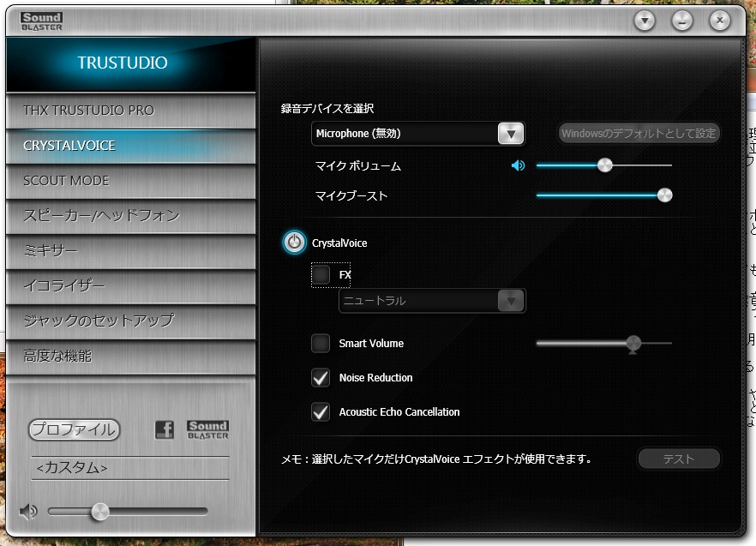Go to the ミキサー tab

point(130,251)
